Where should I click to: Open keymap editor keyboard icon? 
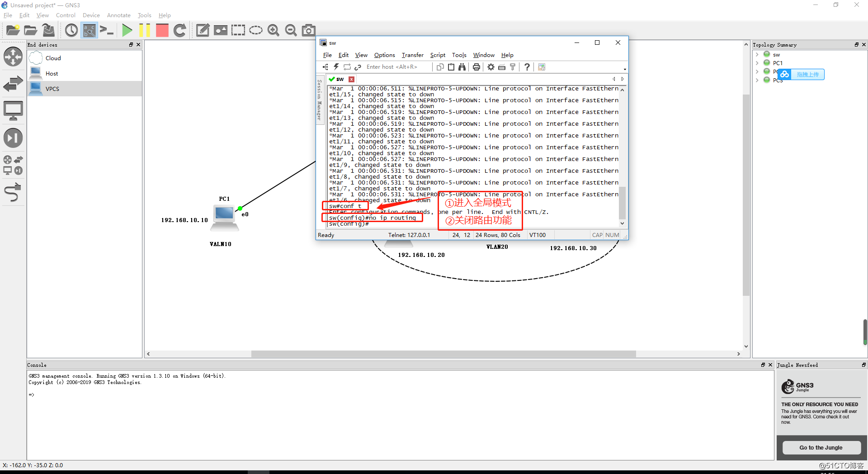(502, 67)
